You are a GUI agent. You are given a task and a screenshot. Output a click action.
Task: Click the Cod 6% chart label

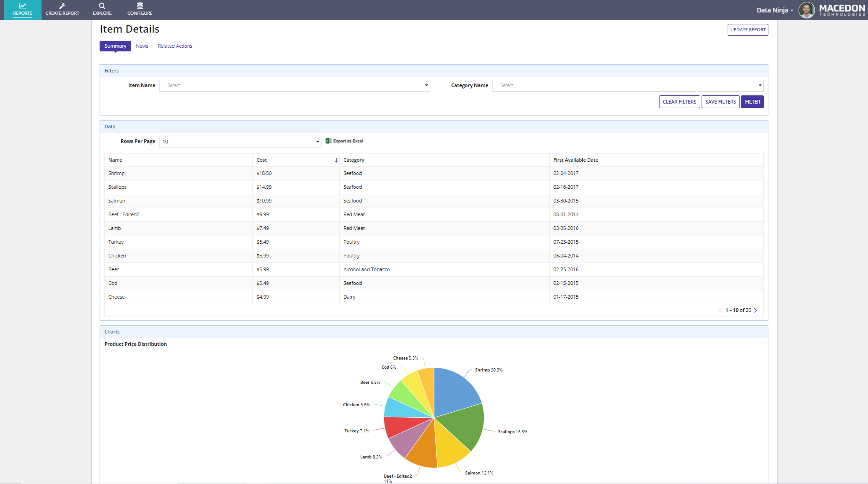389,367
